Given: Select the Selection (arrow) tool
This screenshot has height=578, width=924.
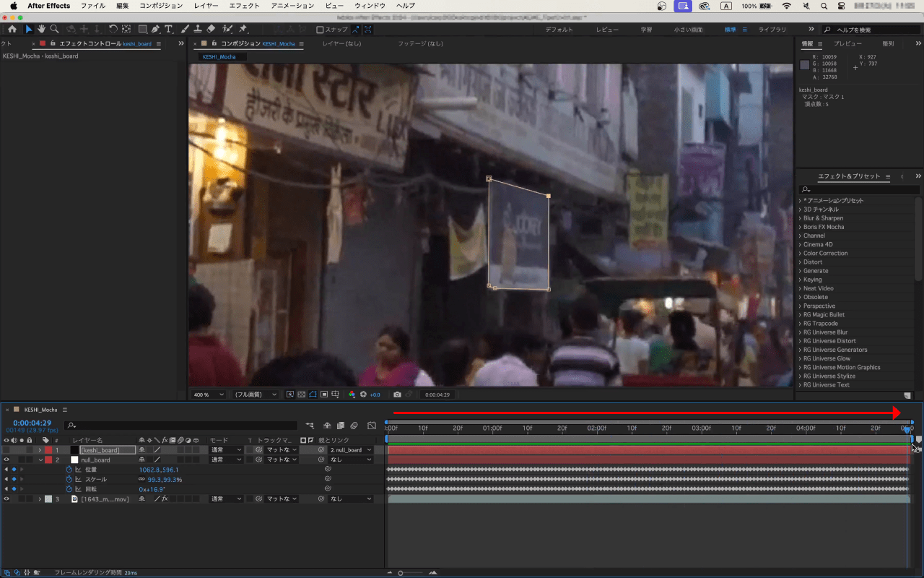Looking at the screenshot, I should tap(29, 30).
